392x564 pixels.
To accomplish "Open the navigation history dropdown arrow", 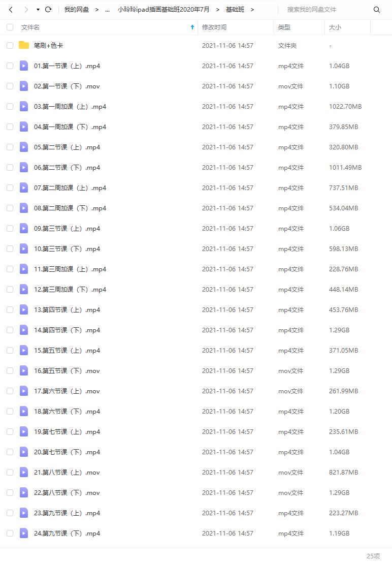I will click(38, 10).
